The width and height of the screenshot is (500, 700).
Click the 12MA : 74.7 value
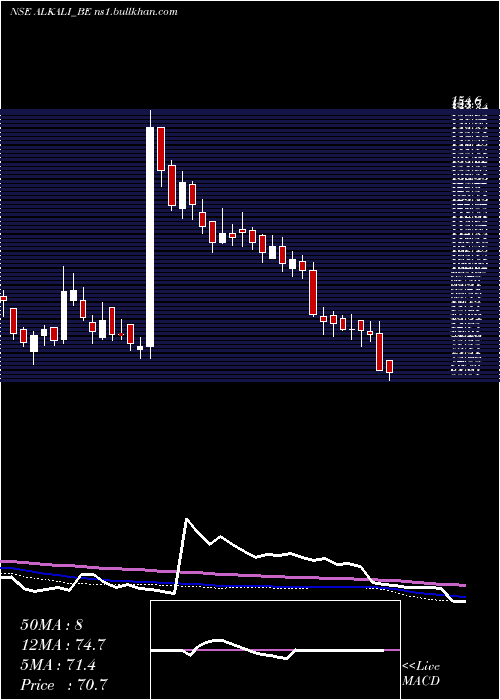(x=63, y=645)
